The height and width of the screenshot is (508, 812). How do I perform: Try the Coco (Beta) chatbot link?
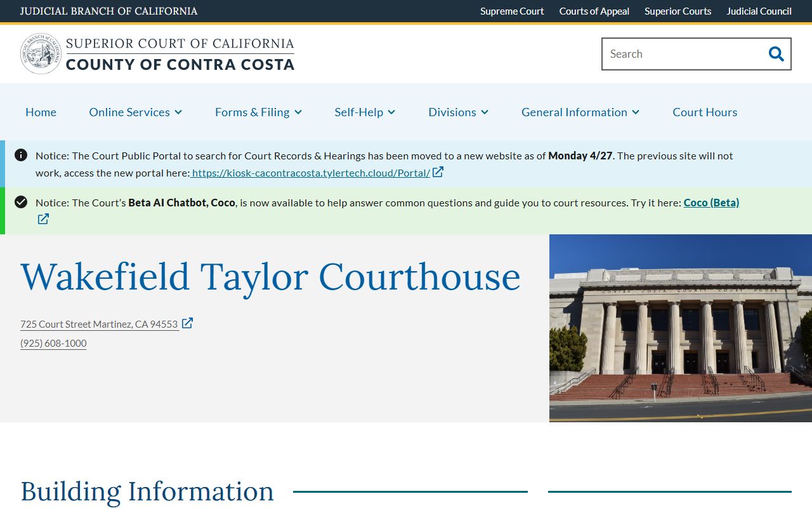(x=711, y=203)
